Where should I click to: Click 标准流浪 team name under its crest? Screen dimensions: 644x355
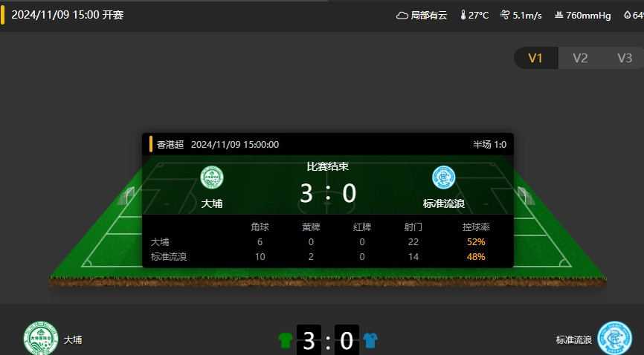coord(444,203)
